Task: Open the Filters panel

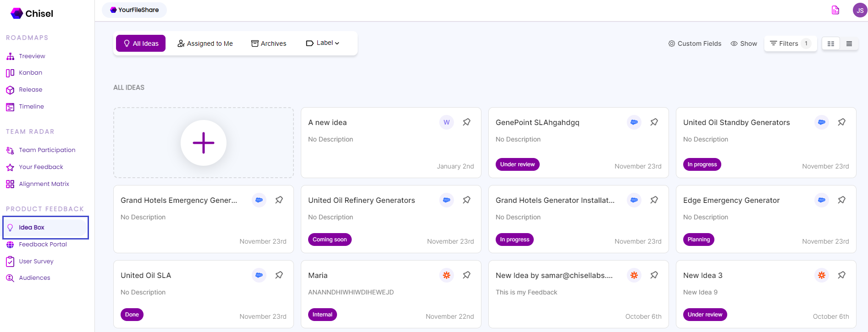Action: tap(790, 44)
